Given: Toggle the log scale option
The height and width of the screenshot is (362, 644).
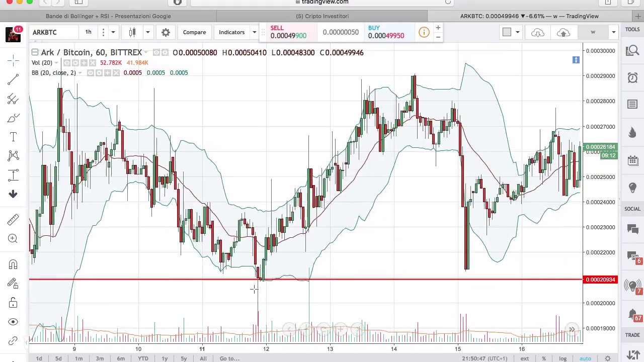Looking at the screenshot, I should tap(562, 358).
